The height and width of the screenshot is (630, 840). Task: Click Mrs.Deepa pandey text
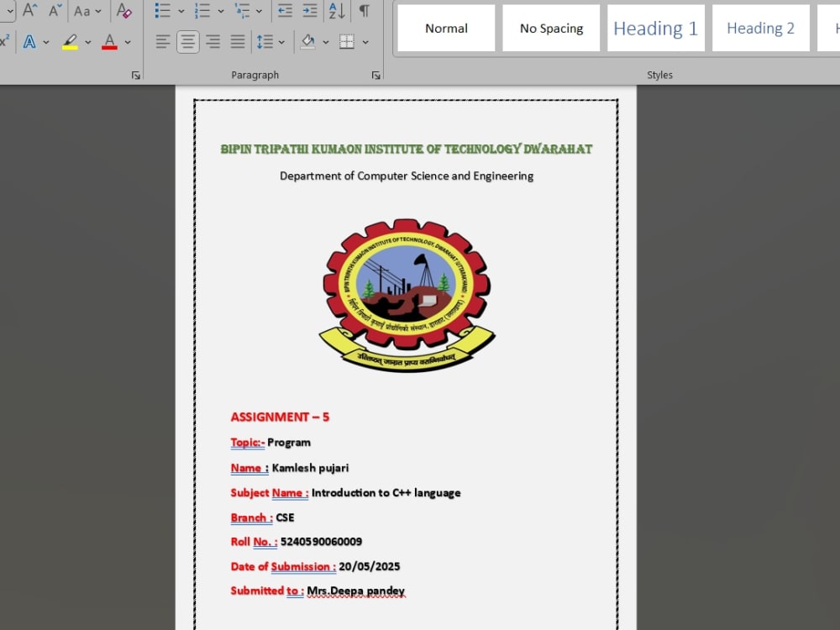click(x=355, y=591)
